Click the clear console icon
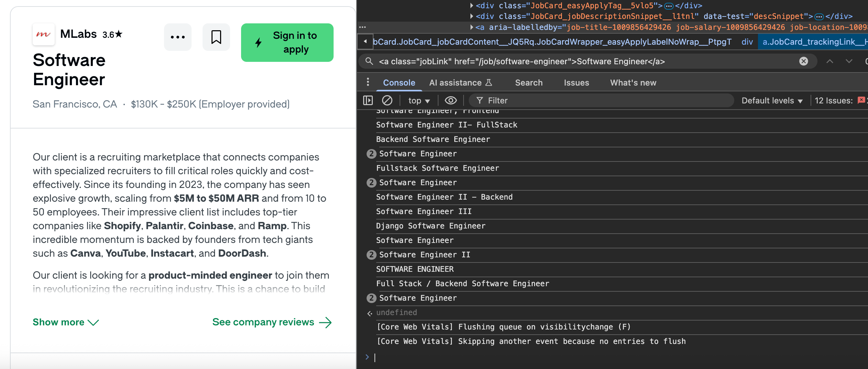The height and width of the screenshot is (369, 868). [387, 100]
